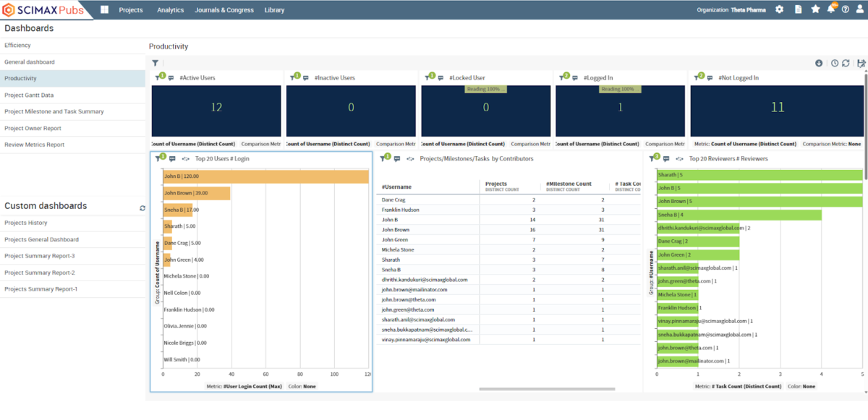Open the user profile icon
The image size is (868, 420).
pos(859,9)
